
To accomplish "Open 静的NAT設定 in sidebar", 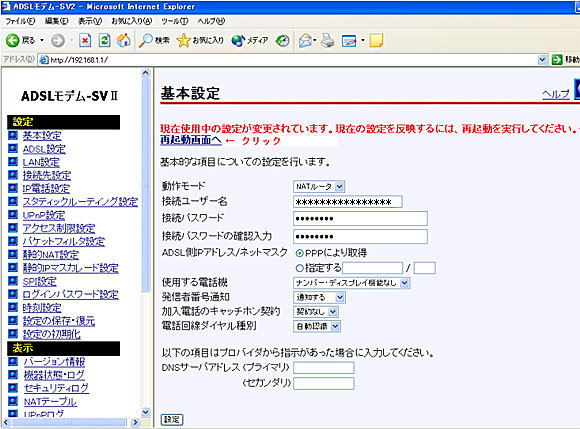I will pyautogui.click(x=51, y=254).
